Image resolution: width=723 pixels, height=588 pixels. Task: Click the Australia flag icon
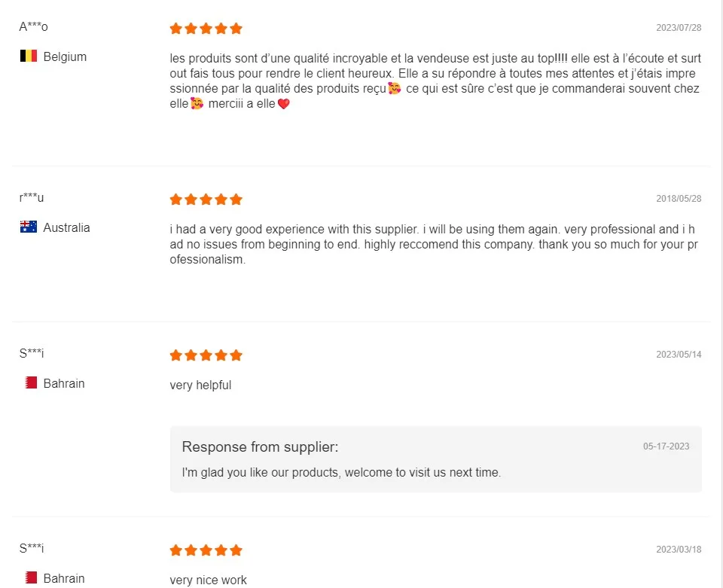click(x=29, y=227)
